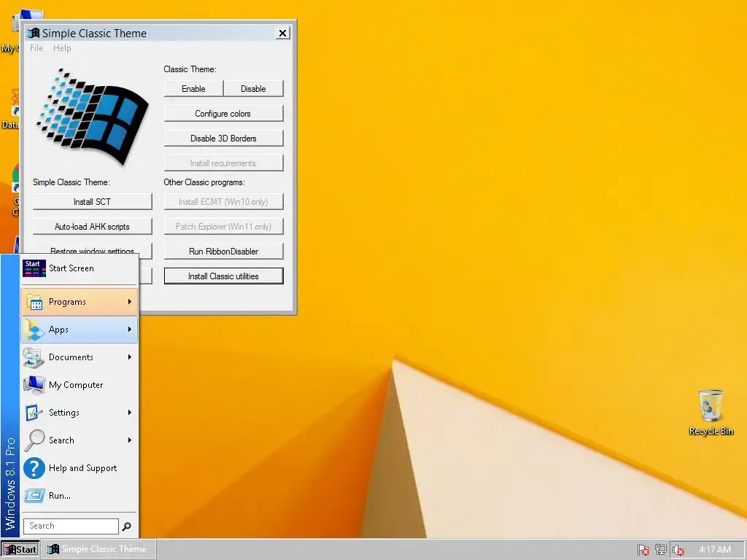Click the muted volume tray icon
747x560 pixels.
[x=678, y=550]
